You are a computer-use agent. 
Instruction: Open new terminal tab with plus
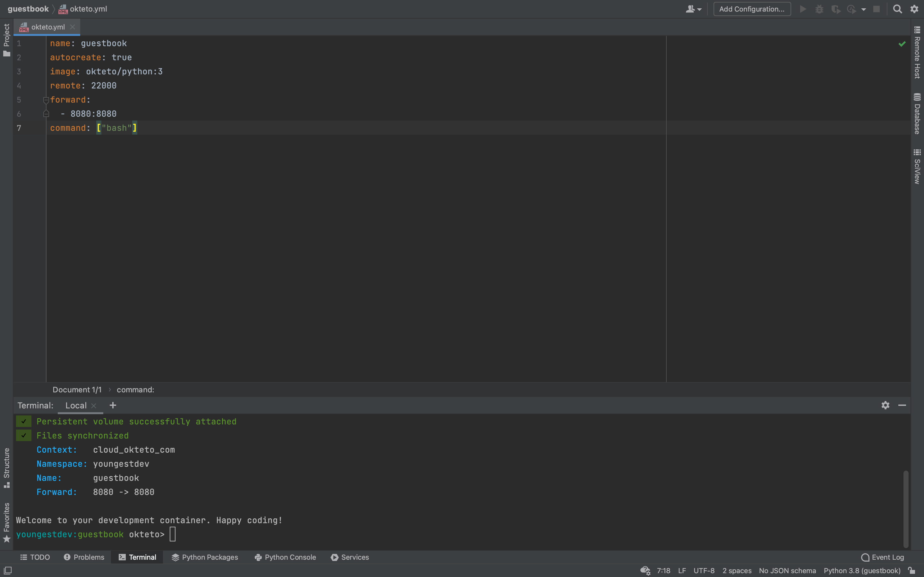(112, 406)
